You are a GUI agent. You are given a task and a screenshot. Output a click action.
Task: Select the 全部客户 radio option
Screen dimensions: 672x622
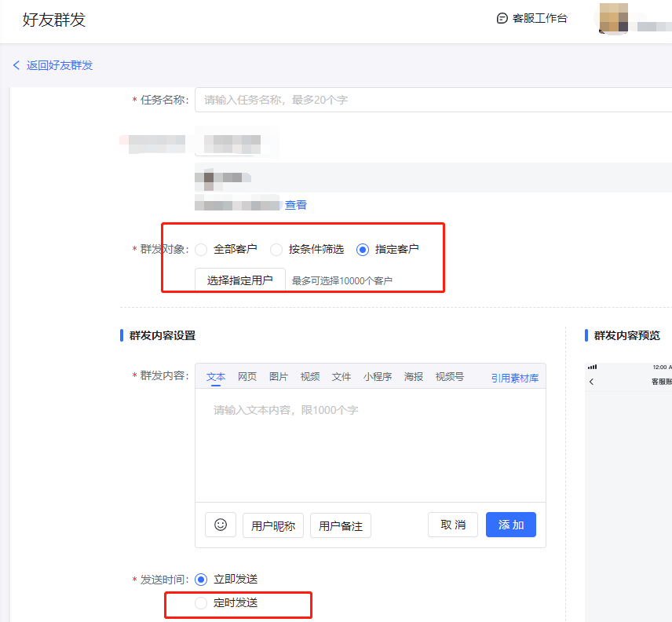coord(201,250)
